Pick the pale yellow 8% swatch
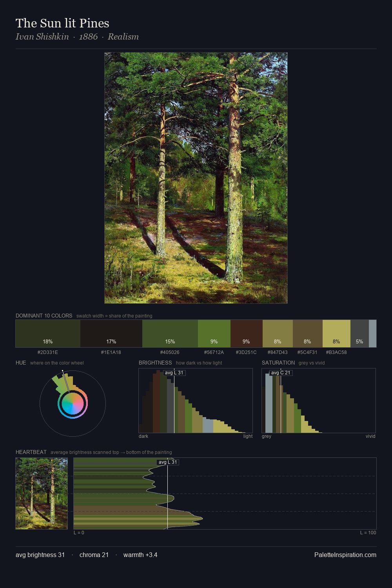392x588 pixels. [x=336, y=334]
